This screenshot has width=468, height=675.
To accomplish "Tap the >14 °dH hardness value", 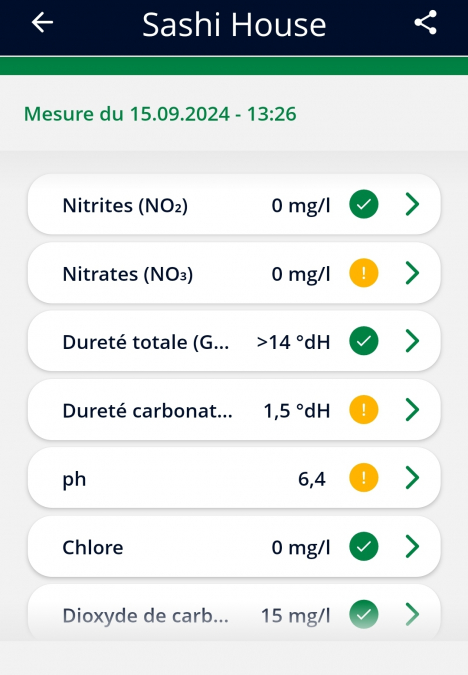I will tap(294, 342).
